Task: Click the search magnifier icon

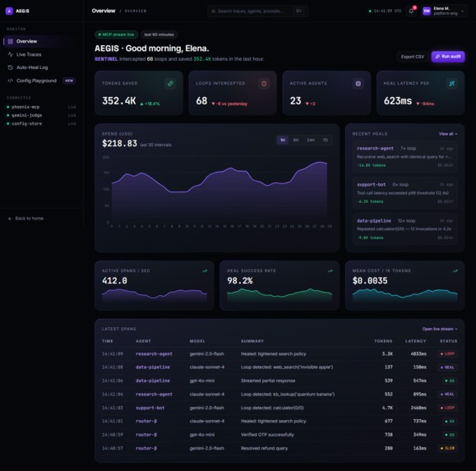Action: (x=214, y=11)
